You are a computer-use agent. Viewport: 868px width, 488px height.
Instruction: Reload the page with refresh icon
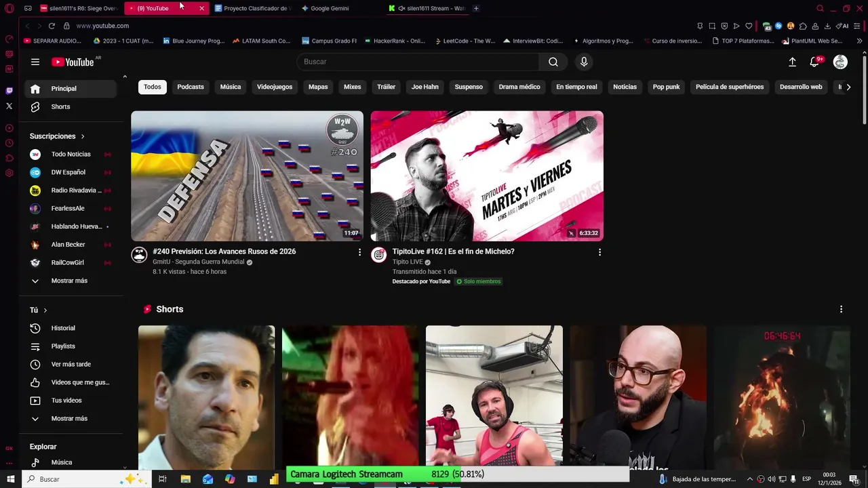coord(52,26)
